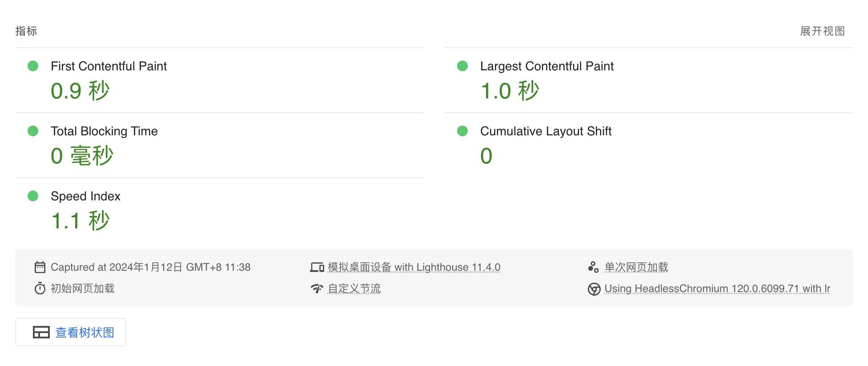Click the calendar icon beside capture date
868x366 pixels.
(40, 267)
